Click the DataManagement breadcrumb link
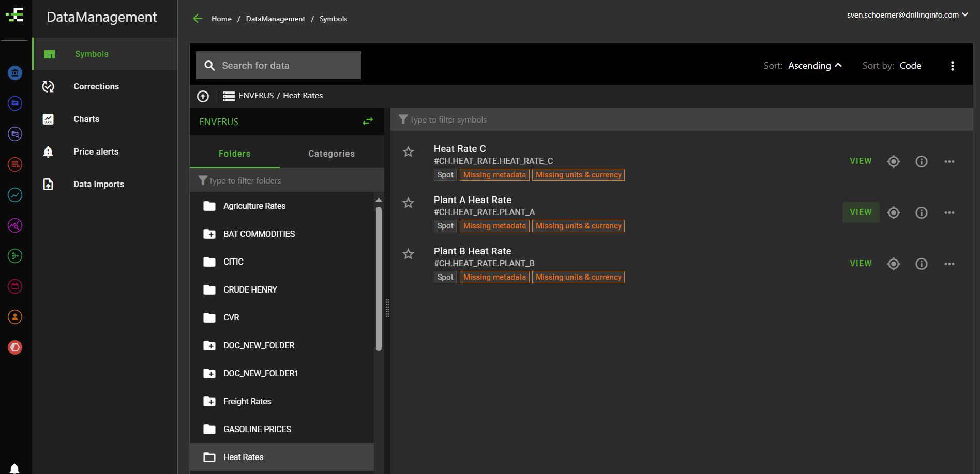The image size is (980, 474). pyautogui.click(x=275, y=19)
